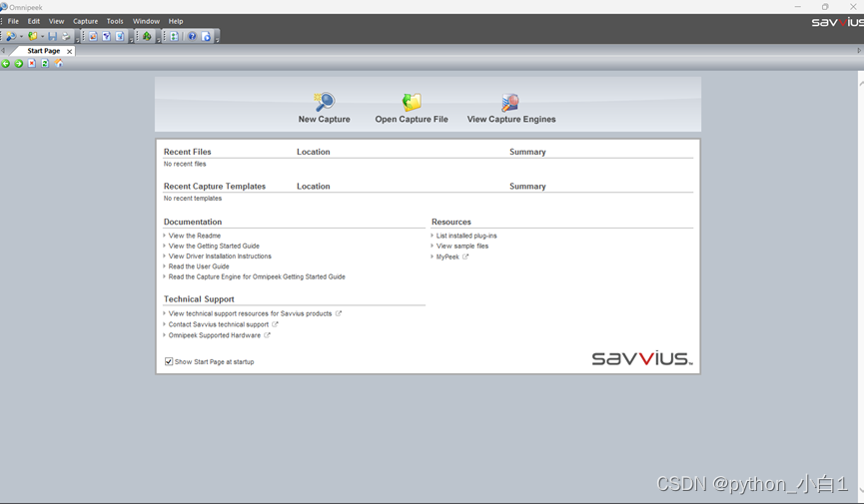Click the green tree-like toolbar icon
Screen dimensions: 864x504
147,36
